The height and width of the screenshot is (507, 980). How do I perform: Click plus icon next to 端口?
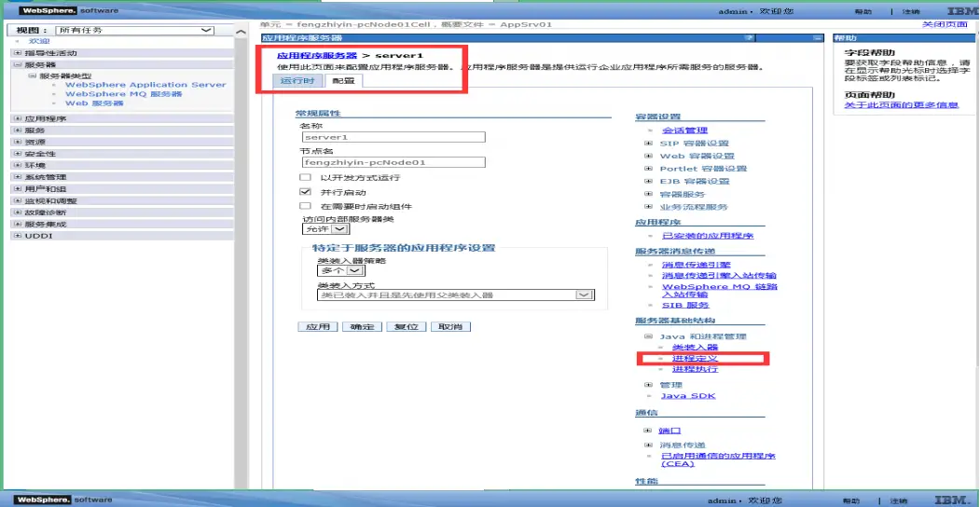[x=648, y=431]
